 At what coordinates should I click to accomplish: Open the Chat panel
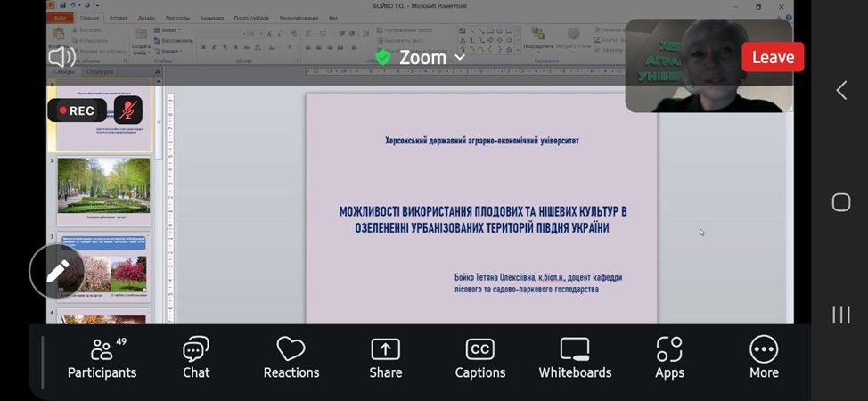tap(196, 358)
